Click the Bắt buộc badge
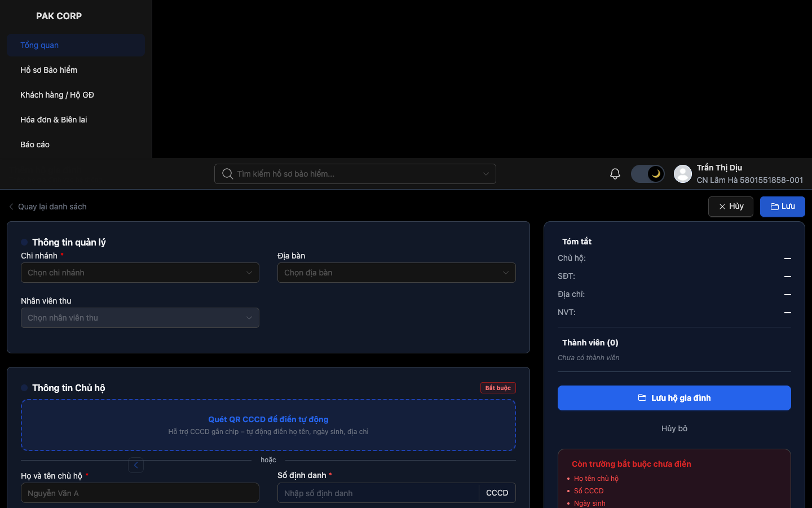The width and height of the screenshot is (812, 508). [x=498, y=388]
